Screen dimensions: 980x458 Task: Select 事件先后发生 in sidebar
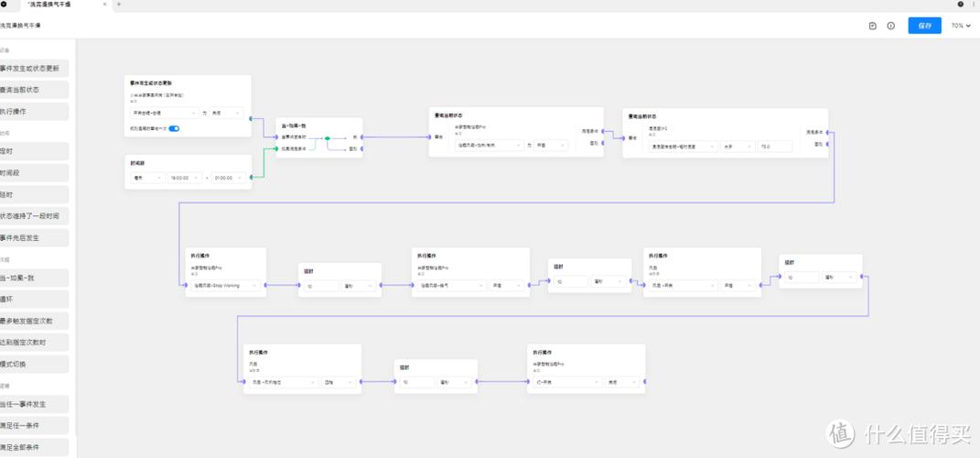[34, 238]
